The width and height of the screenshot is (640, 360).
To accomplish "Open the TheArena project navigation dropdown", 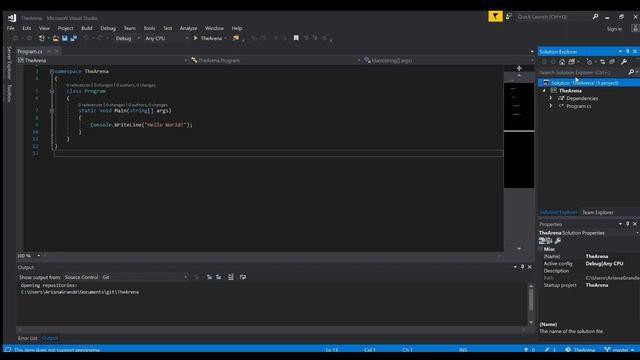I will 102,60.
